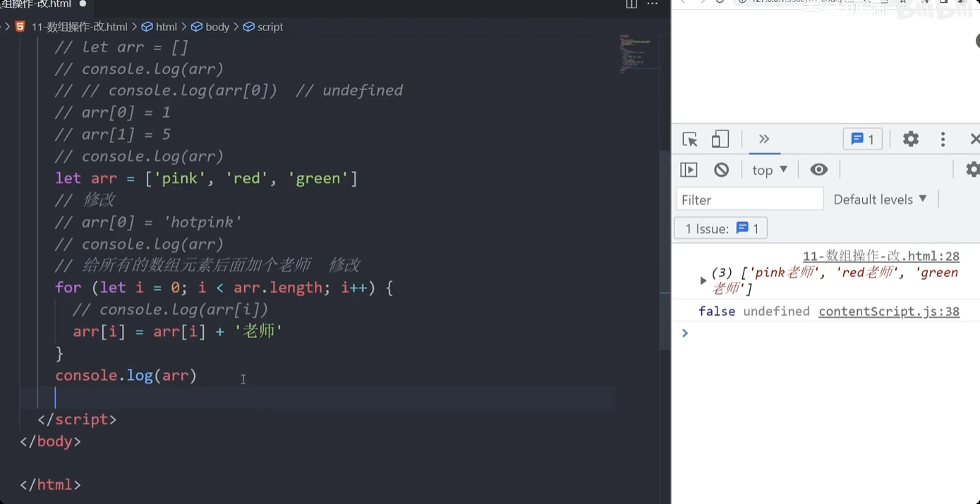Viewport: 980px width, 504px height.
Task: Open VS Code editor more actions menu
Action: click(x=653, y=4)
